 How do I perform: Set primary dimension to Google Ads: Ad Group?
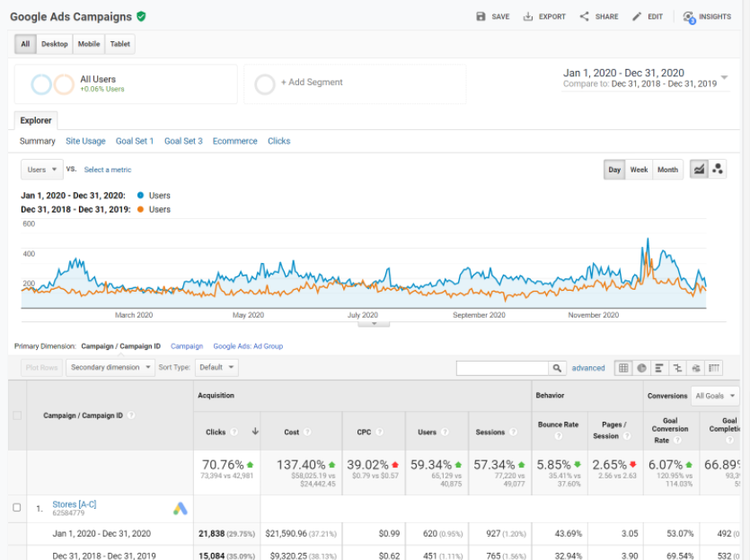point(248,346)
